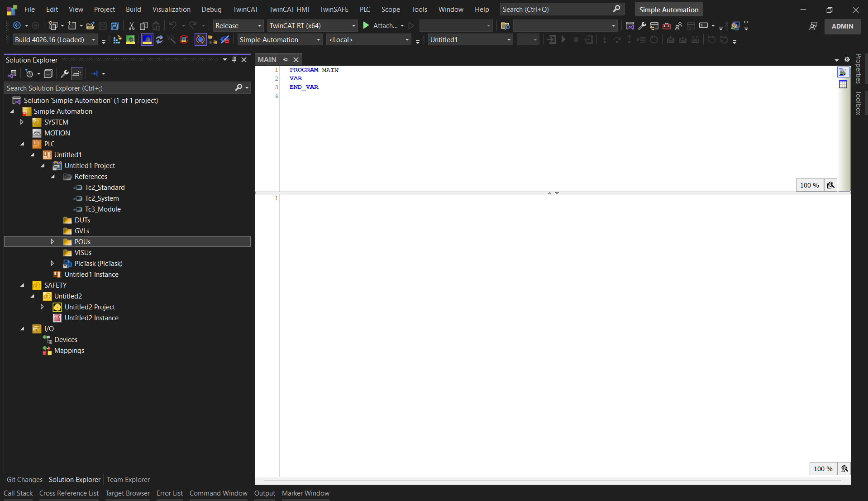The image size is (868, 501).
Task: Click the Activate Configuration icon
Action: coord(117,40)
